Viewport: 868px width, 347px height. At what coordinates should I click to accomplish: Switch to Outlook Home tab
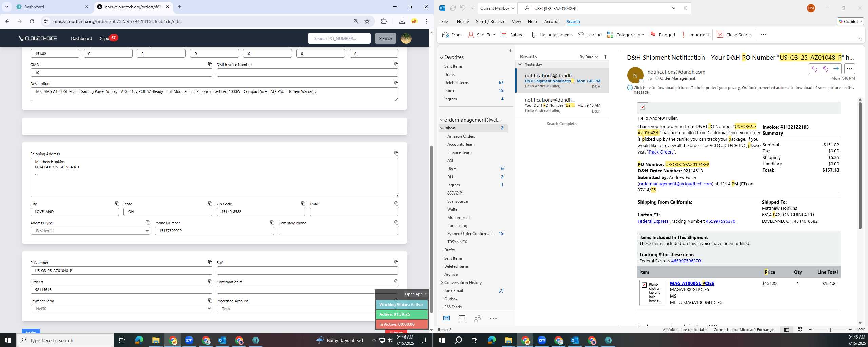click(x=462, y=21)
